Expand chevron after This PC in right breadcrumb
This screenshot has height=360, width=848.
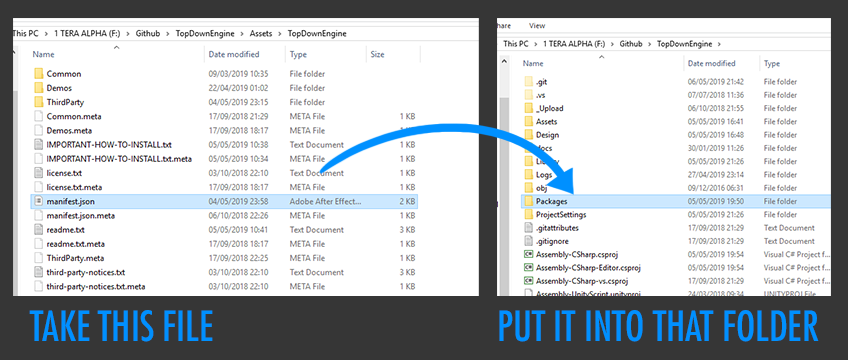pos(535,44)
